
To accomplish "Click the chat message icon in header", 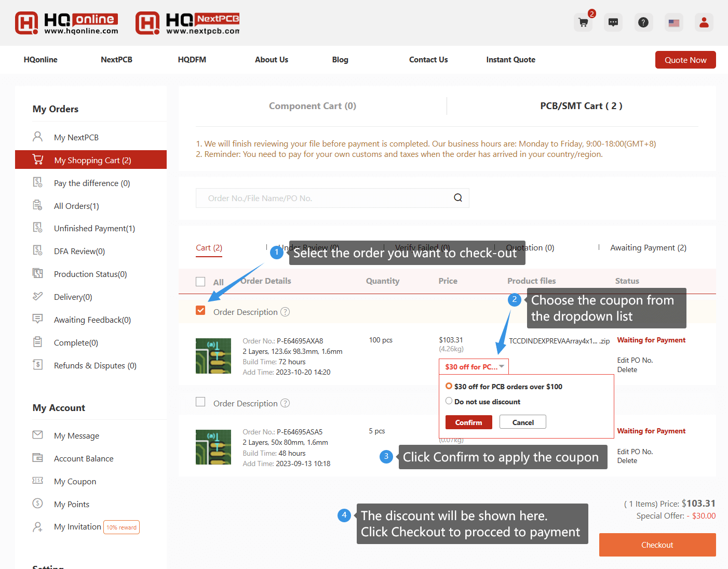I will point(613,22).
